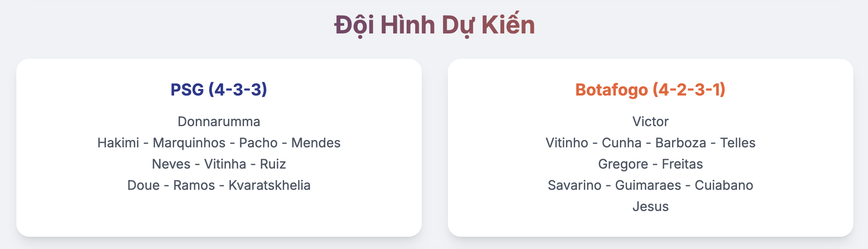Click the Botafogo defenders line starting with Vitinho

[650, 143]
